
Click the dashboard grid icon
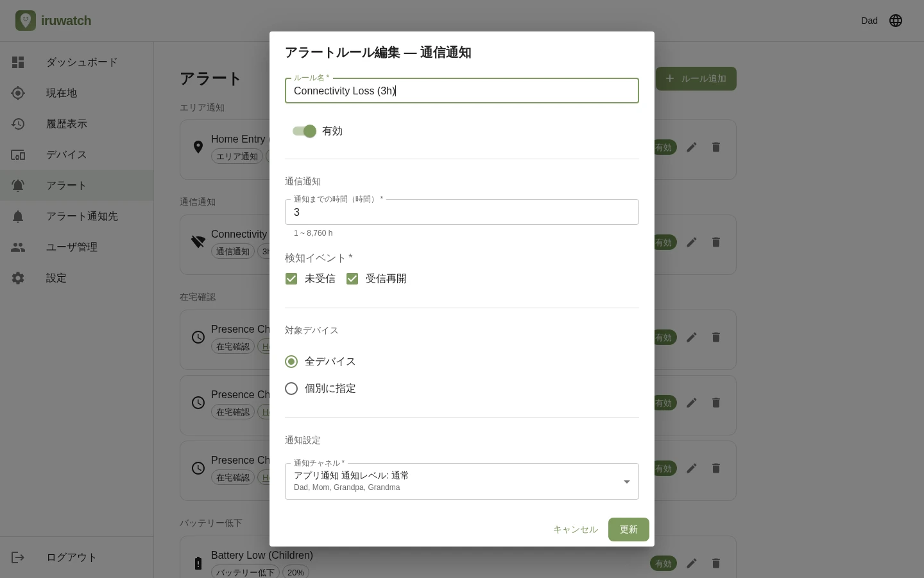[x=18, y=62]
